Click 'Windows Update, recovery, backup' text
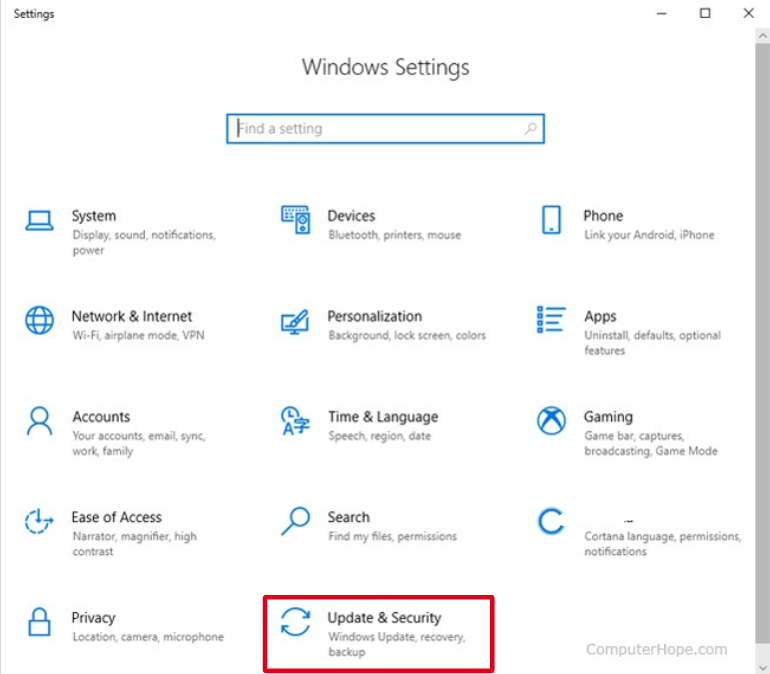This screenshot has height=674, width=770. (396, 644)
